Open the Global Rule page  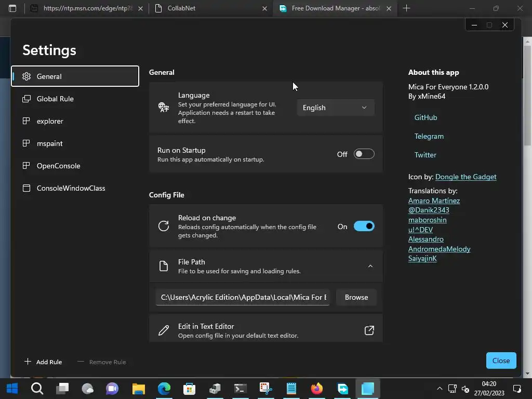click(x=75, y=99)
